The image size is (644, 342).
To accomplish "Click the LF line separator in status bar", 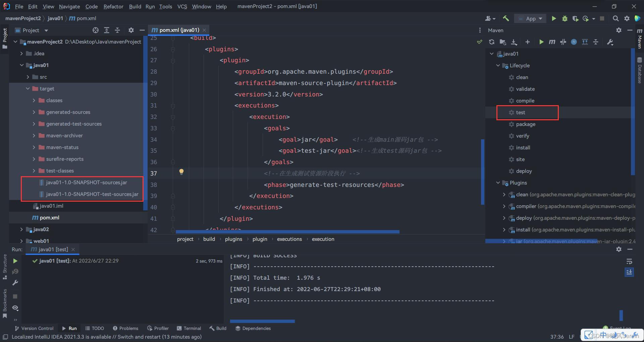I will pos(572,337).
